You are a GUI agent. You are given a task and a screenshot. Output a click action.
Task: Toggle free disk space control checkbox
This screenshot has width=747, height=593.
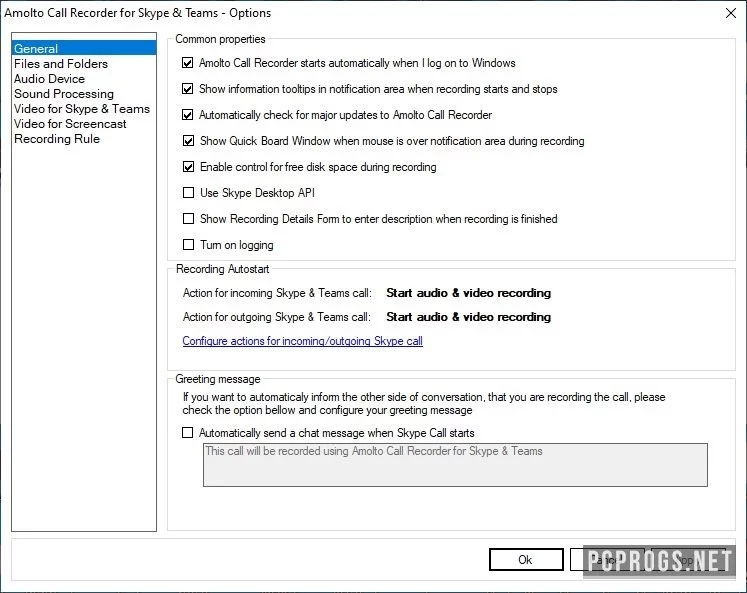tap(189, 167)
